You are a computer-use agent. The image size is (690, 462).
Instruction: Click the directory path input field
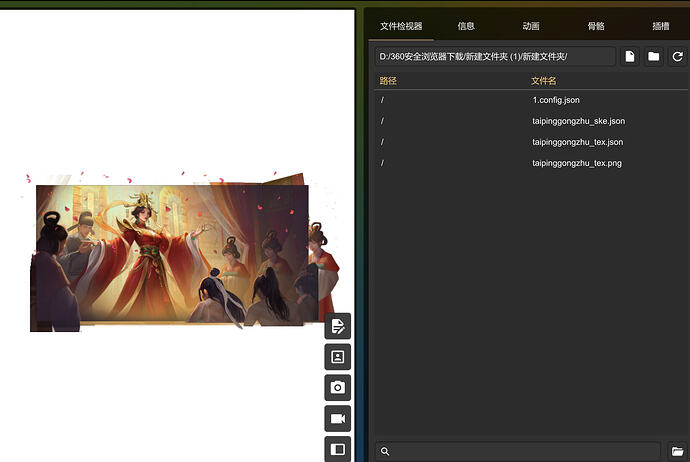point(495,56)
